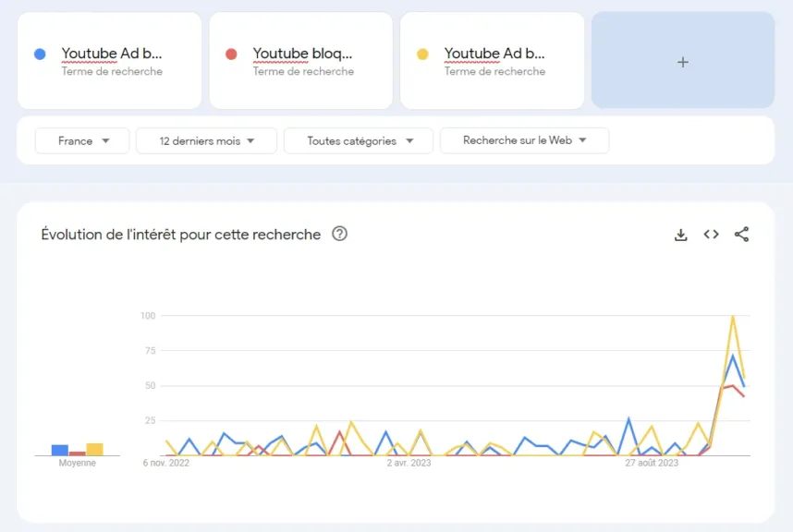Click the yellow line peak at 100
This screenshot has width=793, height=532.
tap(733, 316)
